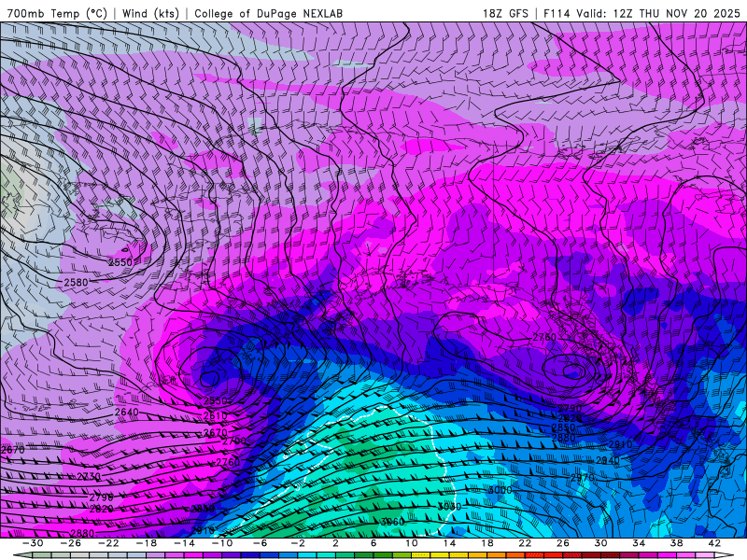Click the positive 14 tick on the temperature scale
This screenshot has width=747, height=560.
tap(449, 543)
